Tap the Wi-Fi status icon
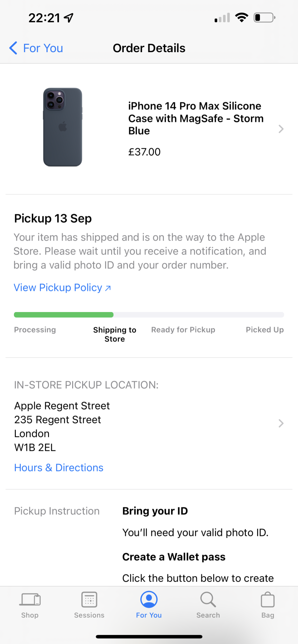298x644 pixels. click(x=242, y=17)
